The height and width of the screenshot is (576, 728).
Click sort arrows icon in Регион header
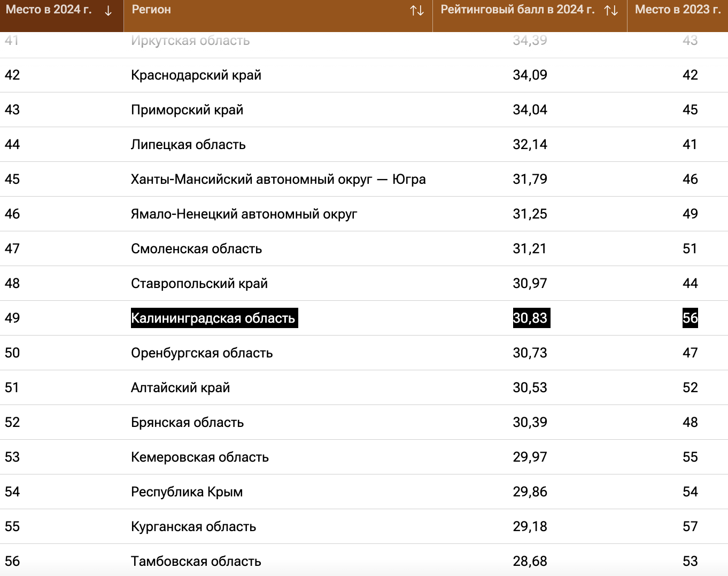(417, 11)
